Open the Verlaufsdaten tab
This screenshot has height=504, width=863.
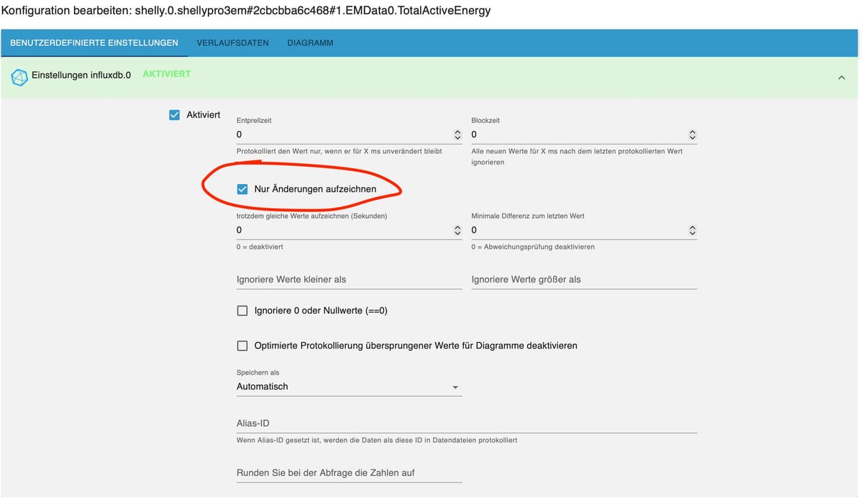pos(233,42)
